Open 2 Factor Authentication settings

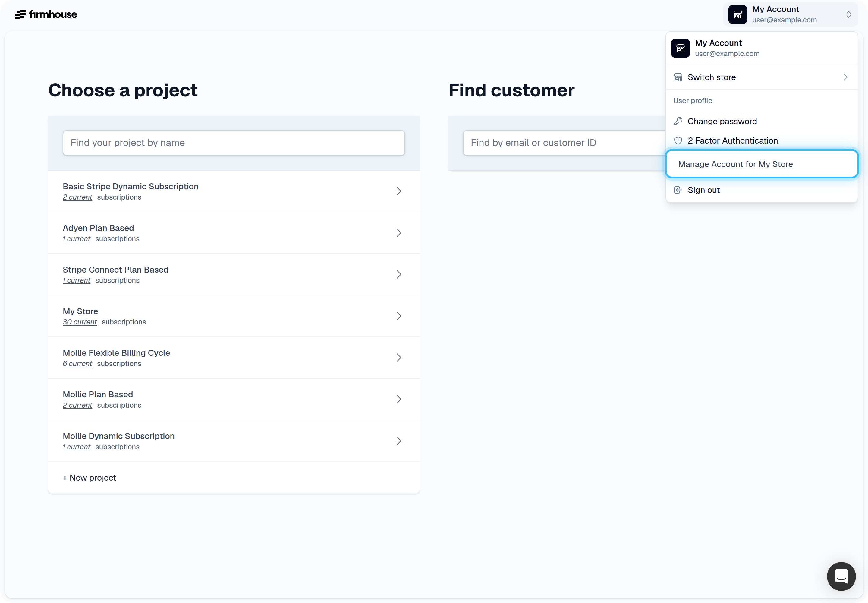tap(762, 140)
